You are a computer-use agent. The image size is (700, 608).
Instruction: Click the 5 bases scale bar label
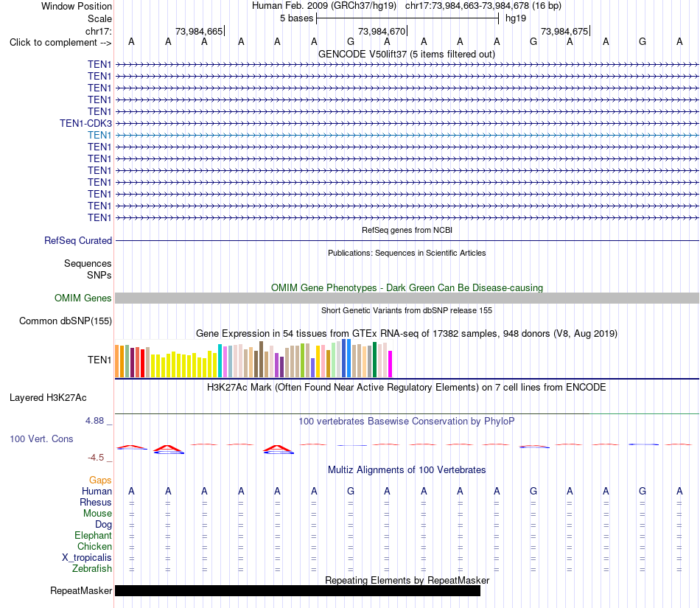(x=297, y=18)
